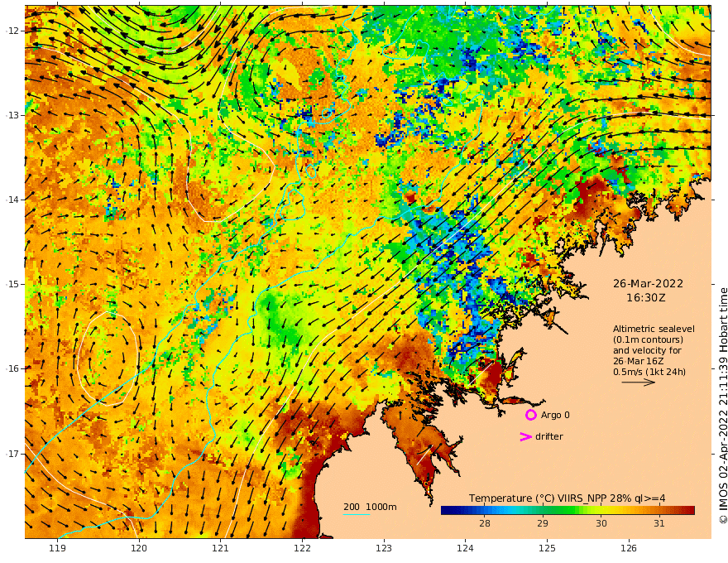Click latitude axis label '-13'

click(12, 115)
